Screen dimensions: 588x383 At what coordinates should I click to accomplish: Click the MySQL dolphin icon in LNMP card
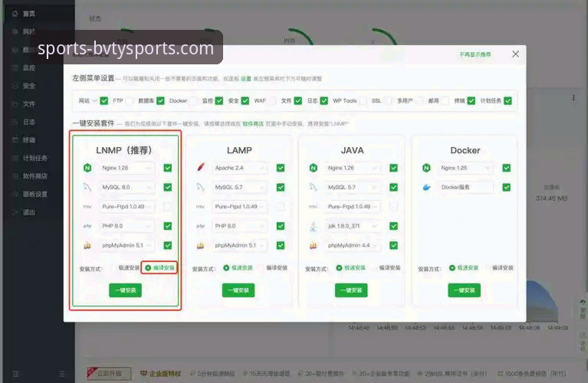(87, 187)
